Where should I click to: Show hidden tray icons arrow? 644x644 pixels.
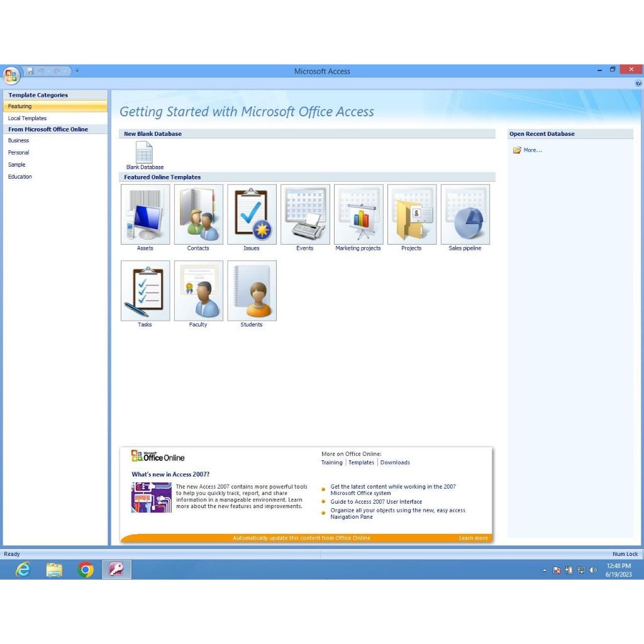coord(545,570)
